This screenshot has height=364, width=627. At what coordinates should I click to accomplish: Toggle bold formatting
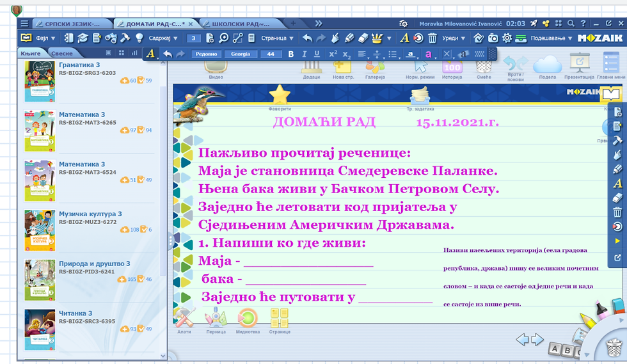(x=290, y=54)
